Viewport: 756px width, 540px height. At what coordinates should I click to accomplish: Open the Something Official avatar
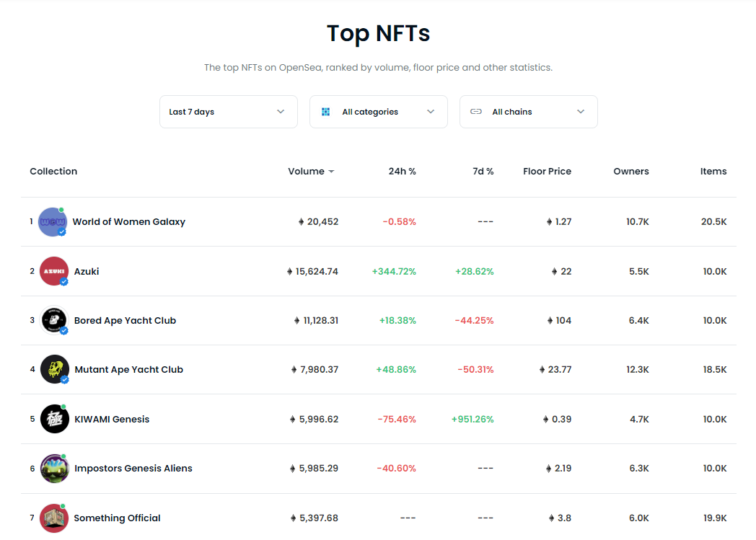54,518
